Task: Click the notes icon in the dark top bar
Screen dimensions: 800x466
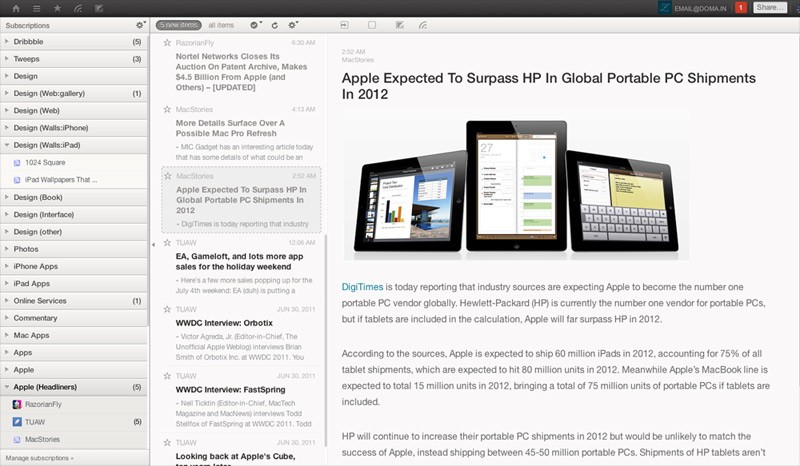Action: [99, 8]
